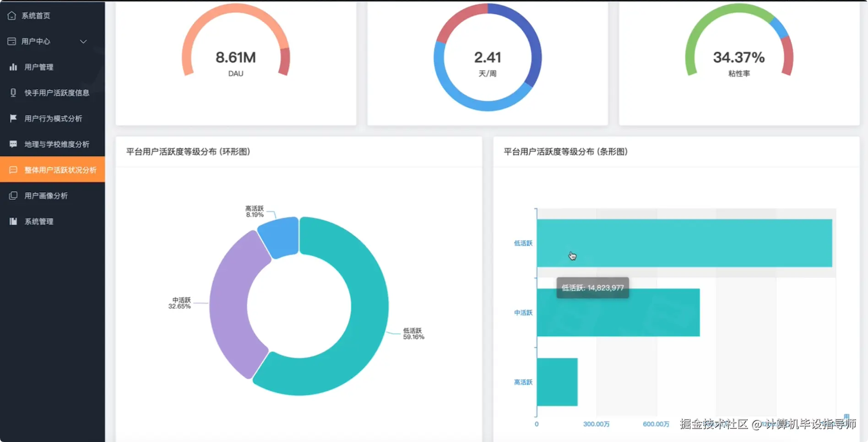Viewport: 868px width, 442px height.
Task: Click the 34.37% 粘性率 gauge value
Action: pyautogui.click(x=739, y=58)
